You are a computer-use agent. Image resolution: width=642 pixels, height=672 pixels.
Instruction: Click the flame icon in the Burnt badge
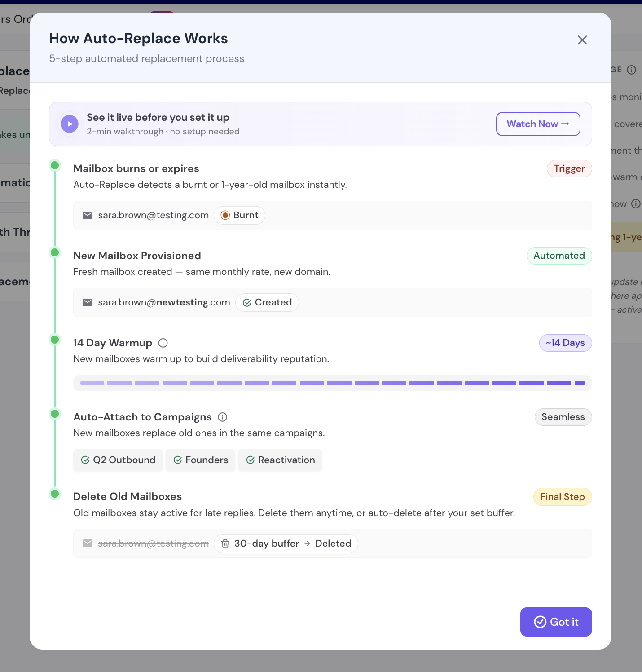point(225,216)
